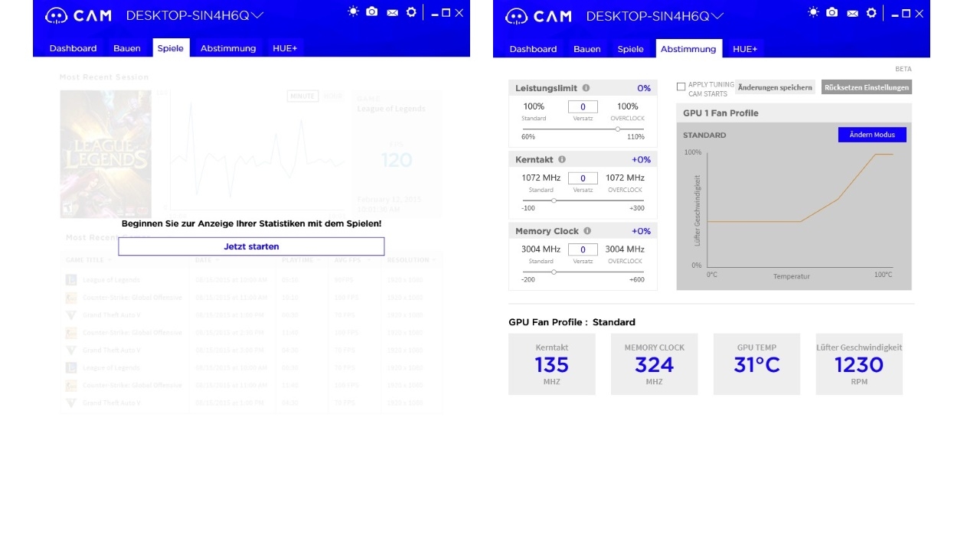Open the mail envelope icon in Spiele window
This screenshot has height=551, width=980.
coord(392,13)
